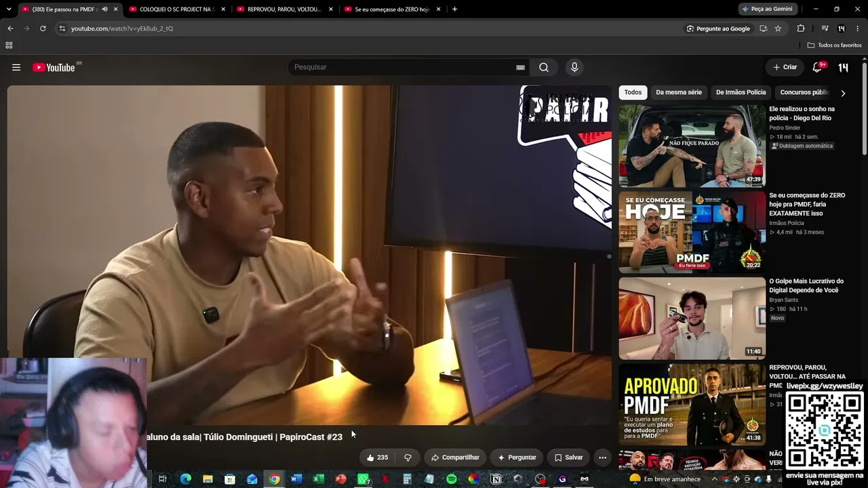Open the YouTube account avatar menu
Image resolution: width=868 pixels, height=488 pixels.
(x=843, y=67)
